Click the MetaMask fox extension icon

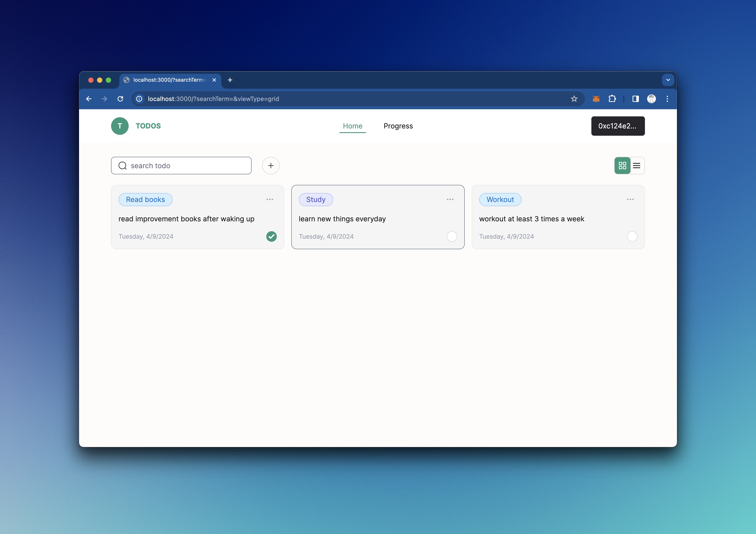(x=596, y=99)
